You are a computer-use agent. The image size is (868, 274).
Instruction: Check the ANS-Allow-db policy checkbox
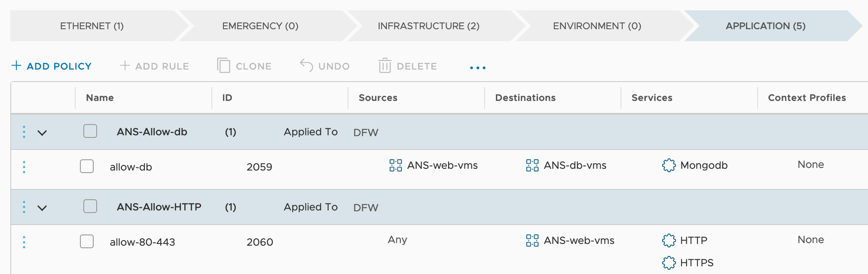(x=90, y=131)
